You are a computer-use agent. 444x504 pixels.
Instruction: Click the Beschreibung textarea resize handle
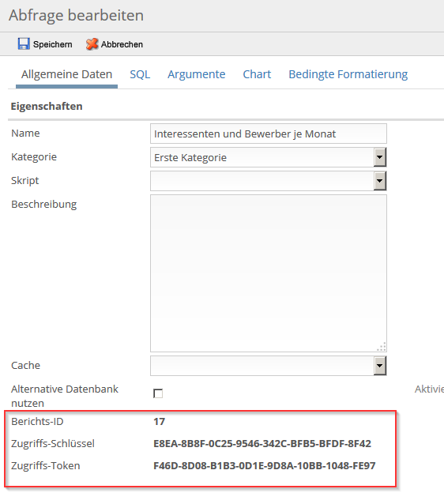click(x=382, y=347)
